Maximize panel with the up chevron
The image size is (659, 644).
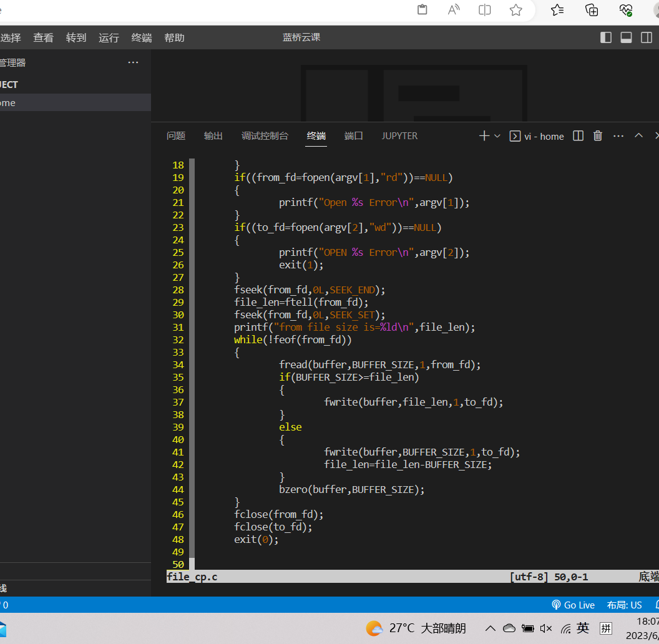638,135
